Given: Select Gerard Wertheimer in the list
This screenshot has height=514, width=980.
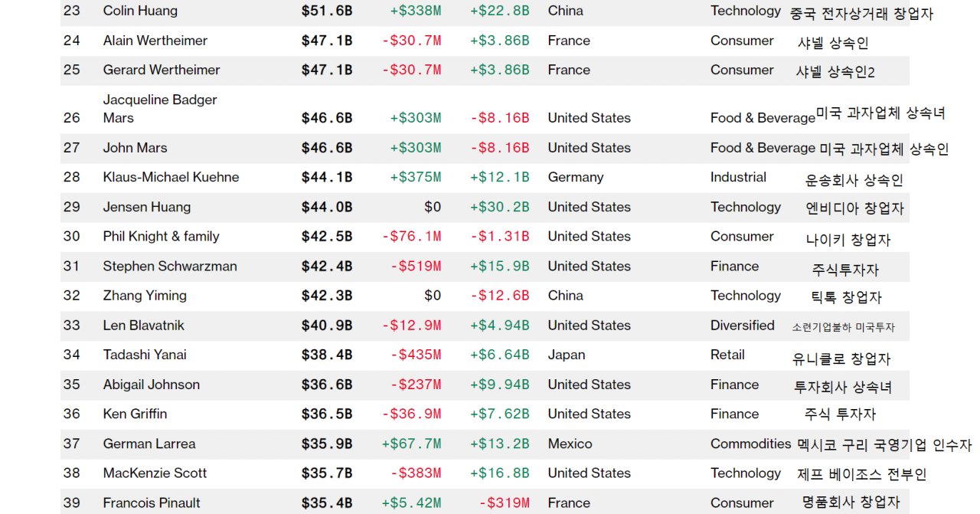Looking at the screenshot, I should [161, 70].
